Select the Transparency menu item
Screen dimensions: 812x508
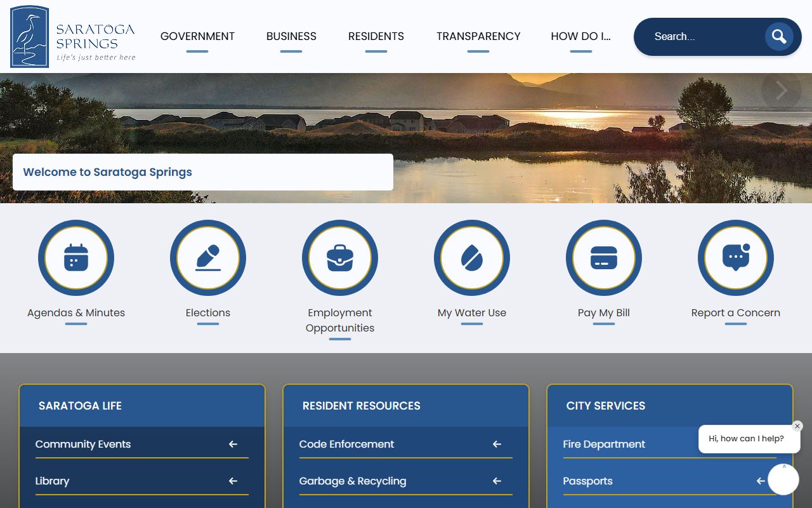pyautogui.click(x=478, y=36)
